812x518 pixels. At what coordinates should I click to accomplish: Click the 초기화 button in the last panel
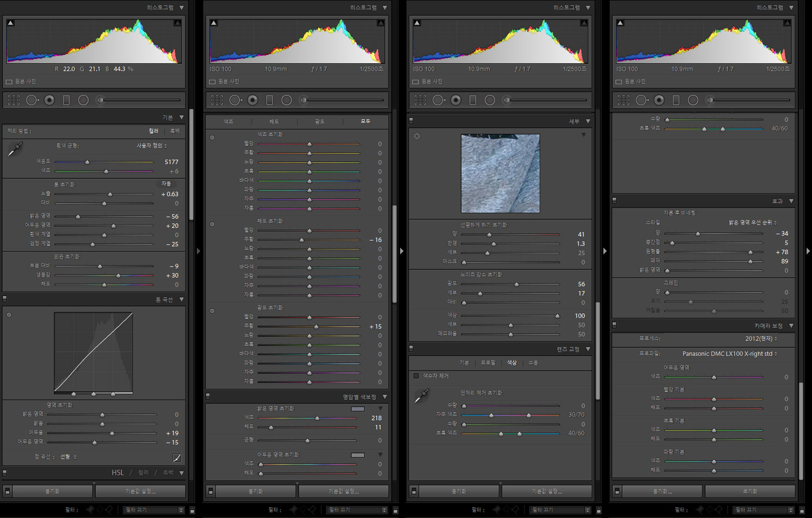click(x=750, y=491)
